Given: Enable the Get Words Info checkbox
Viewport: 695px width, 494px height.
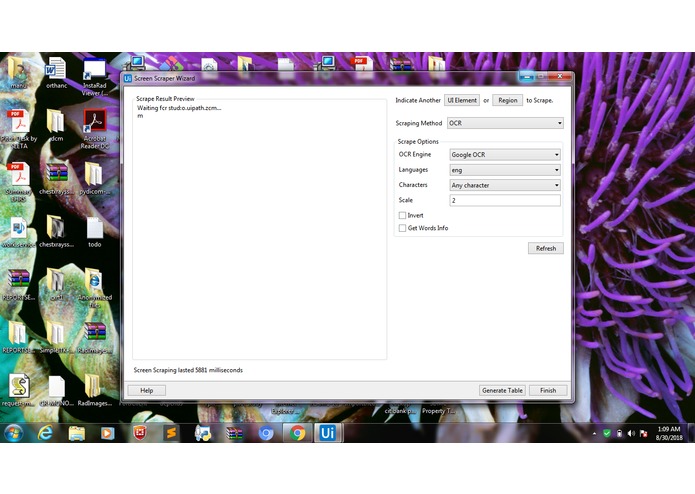Looking at the screenshot, I should (x=402, y=228).
